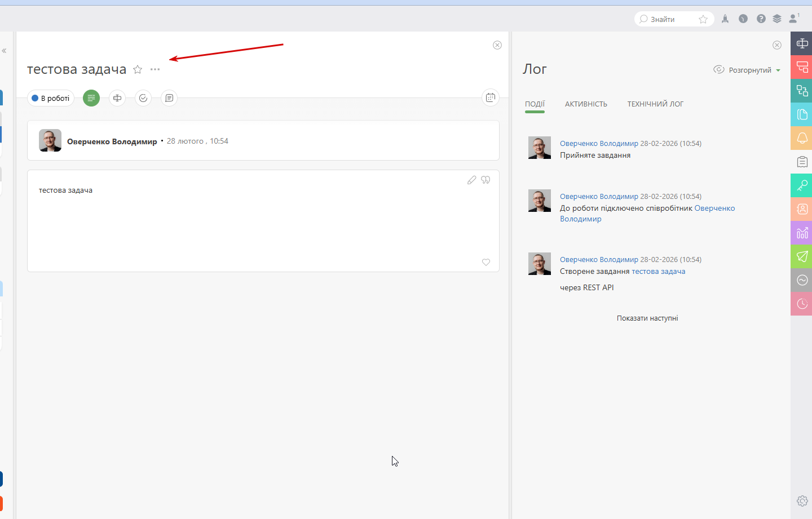Open author link on 'Створене завдання' entry
The height and width of the screenshot is (519, 812).
click(599, 260)
